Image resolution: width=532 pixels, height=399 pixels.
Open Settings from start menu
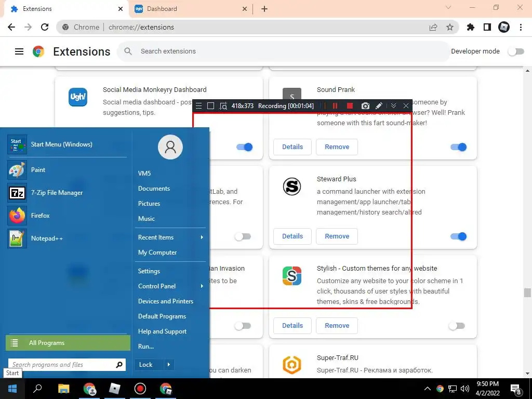[x=149, y=271]
